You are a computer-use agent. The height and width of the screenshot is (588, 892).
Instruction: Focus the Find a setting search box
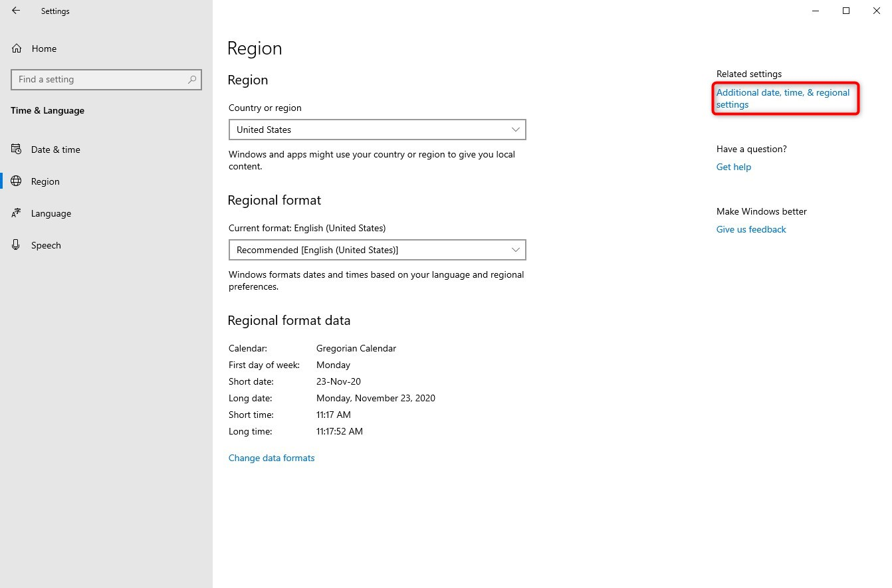click(100, 80)
